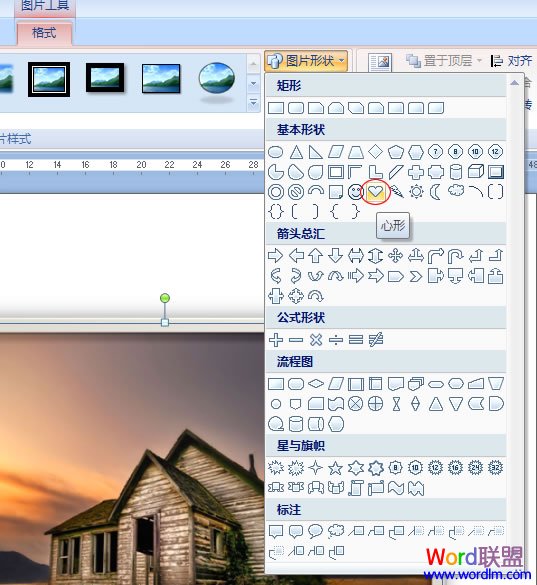537x585 pixels.
Task: Apply the oval picture style thumbnail
Action: pos(217,79)
